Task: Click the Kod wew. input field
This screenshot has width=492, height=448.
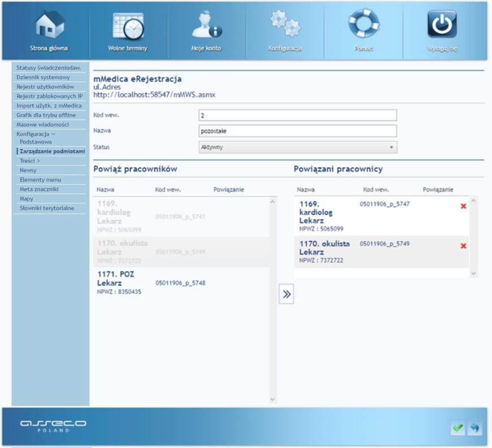Action: coord(298,115)
